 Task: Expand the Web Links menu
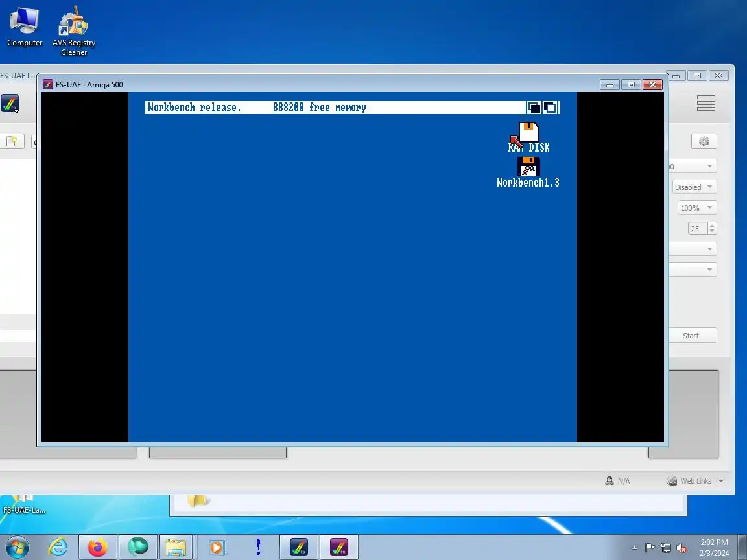tap(696, 481)
